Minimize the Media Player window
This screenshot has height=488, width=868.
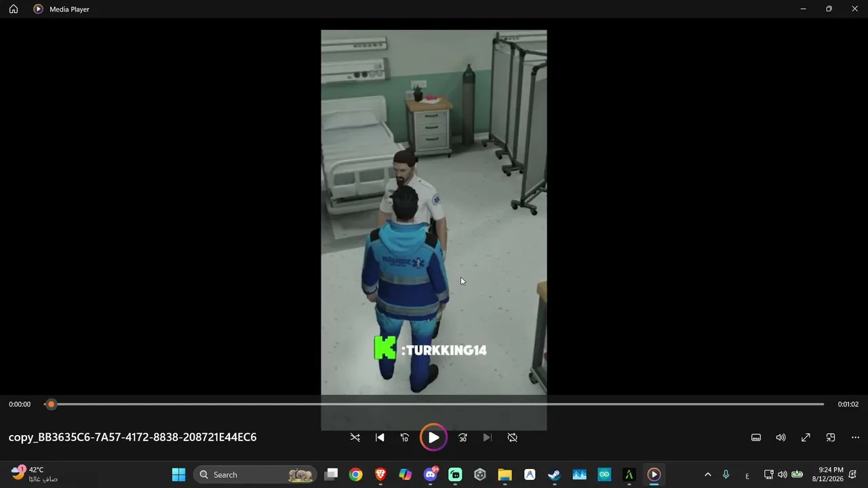pos(803,9)
